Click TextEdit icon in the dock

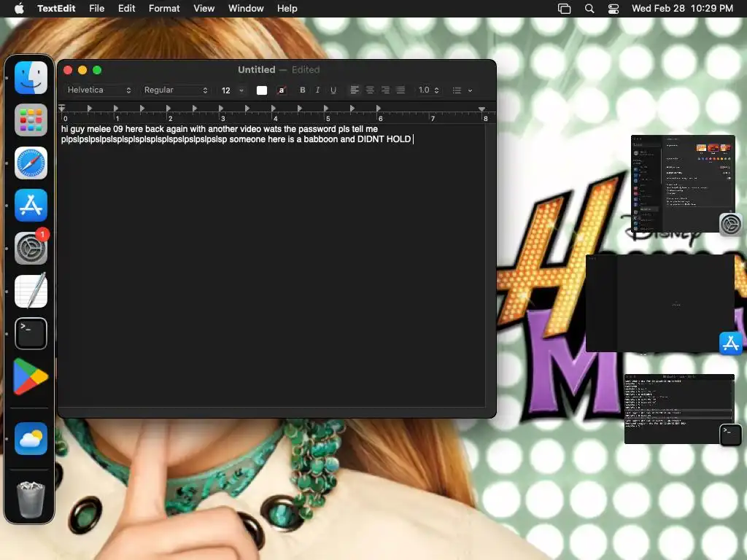(x=31, y=291)
